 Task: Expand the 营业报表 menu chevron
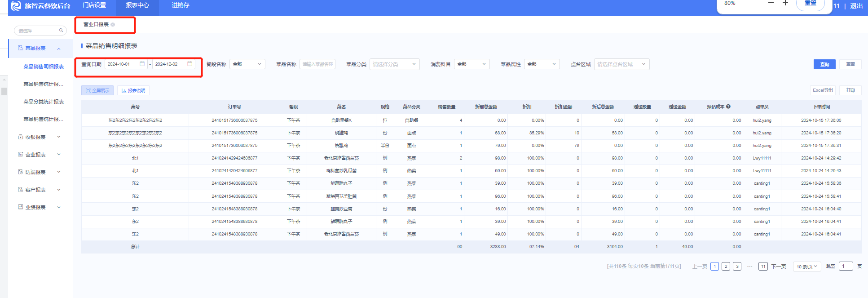tap(59, 155)
